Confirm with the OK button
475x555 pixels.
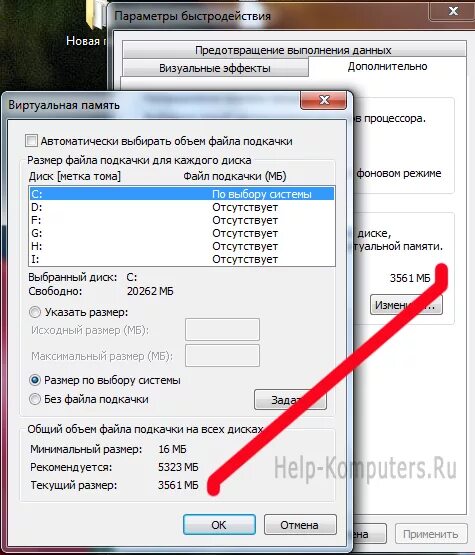219,525
